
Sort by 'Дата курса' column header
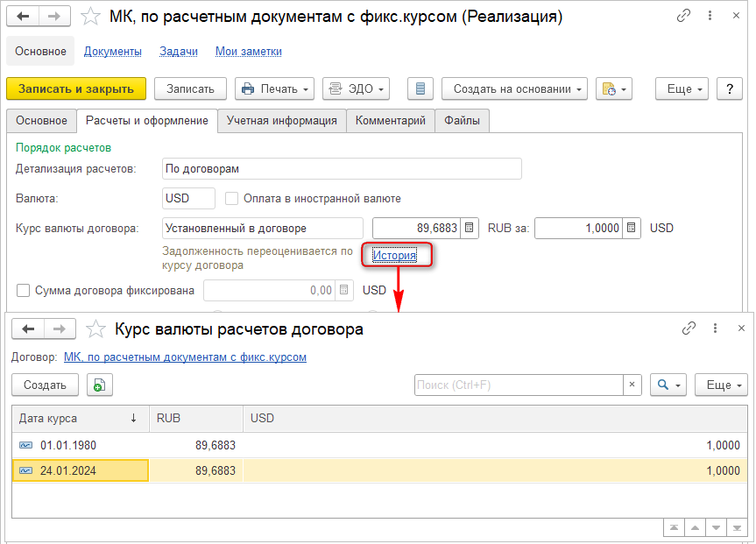(81, 418)
